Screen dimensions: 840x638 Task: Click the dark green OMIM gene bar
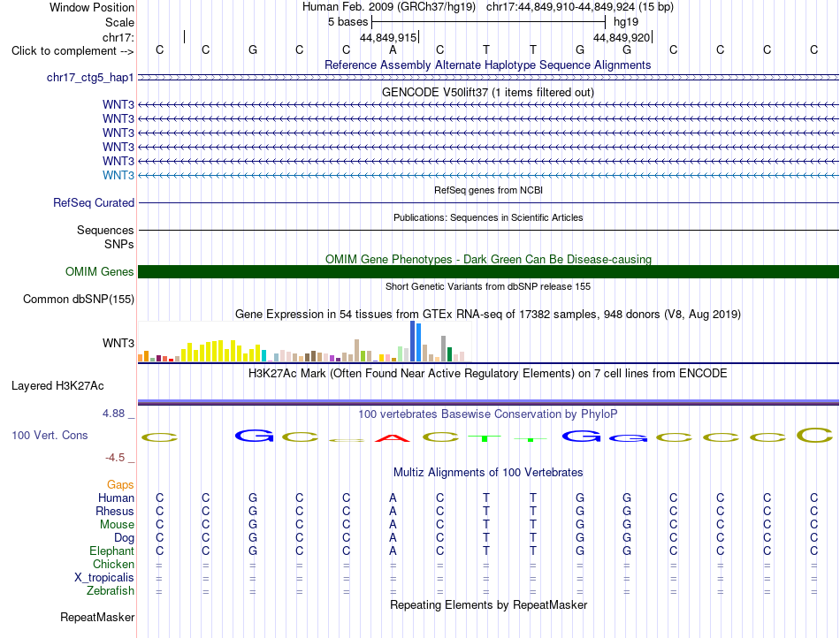coord(488,272)
